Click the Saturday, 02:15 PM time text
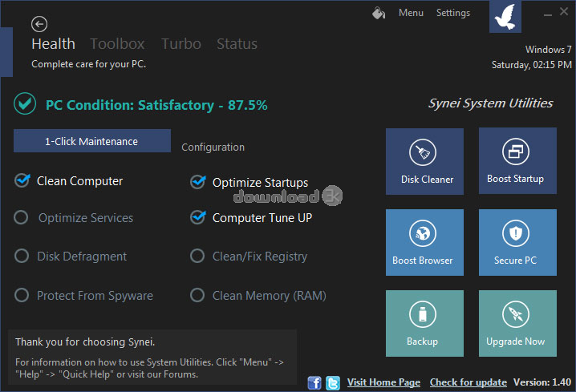576x392 pixels. click(x=532, y=65)
